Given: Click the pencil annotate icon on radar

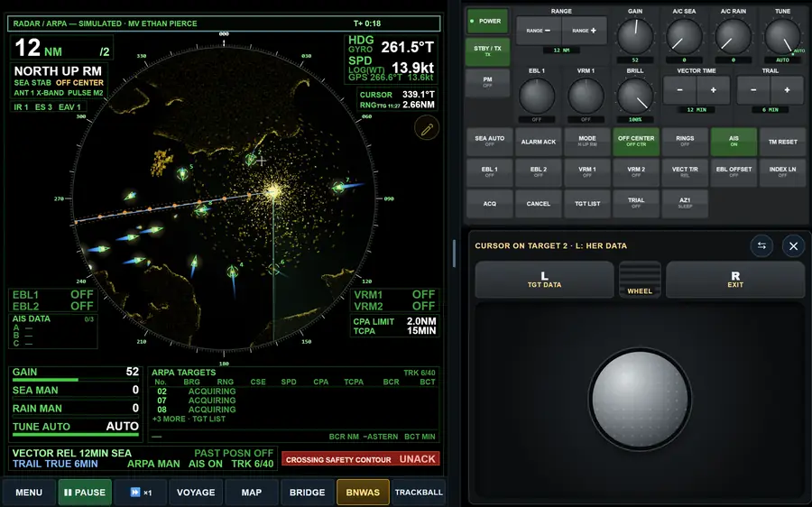Looking at the screenshot, I should pyautogui.click(x=427, y=128).
